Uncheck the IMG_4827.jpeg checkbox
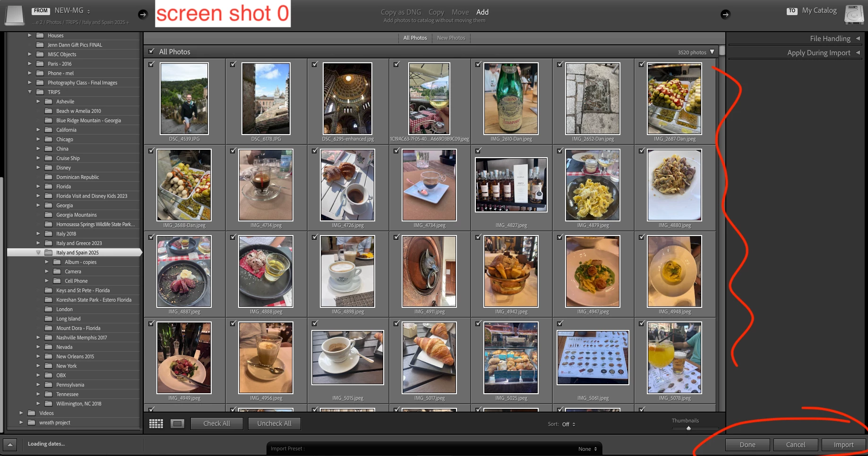Screen dimensions: 868x456 478,151
